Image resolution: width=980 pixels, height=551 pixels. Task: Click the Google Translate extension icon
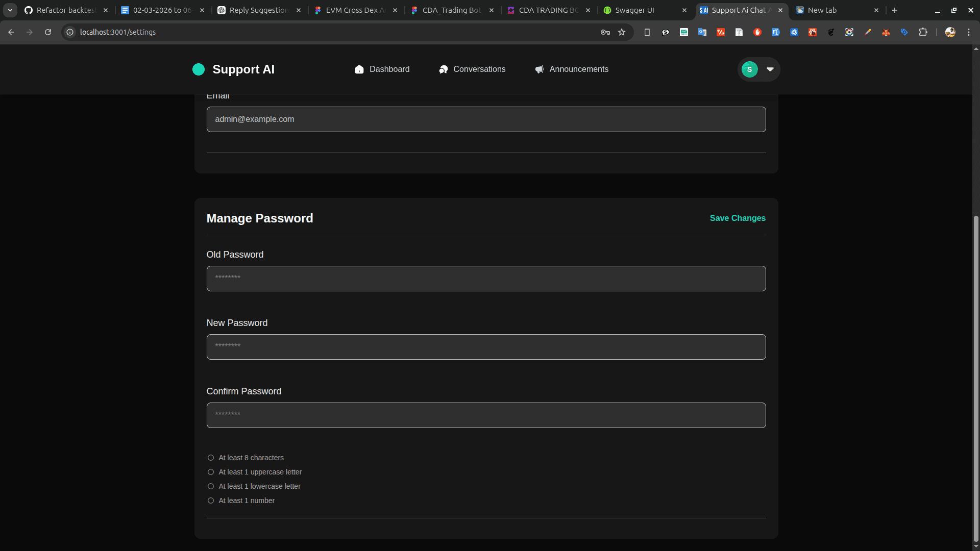click(x=702, y=32)
